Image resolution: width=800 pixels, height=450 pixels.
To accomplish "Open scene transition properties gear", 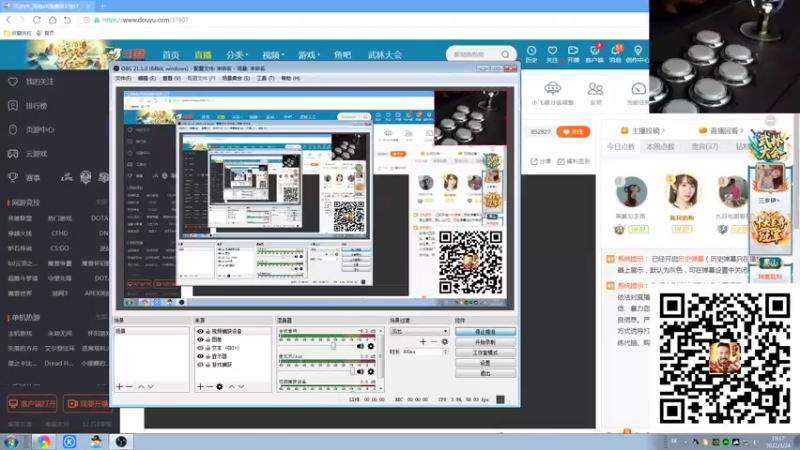I will [445, 341].
